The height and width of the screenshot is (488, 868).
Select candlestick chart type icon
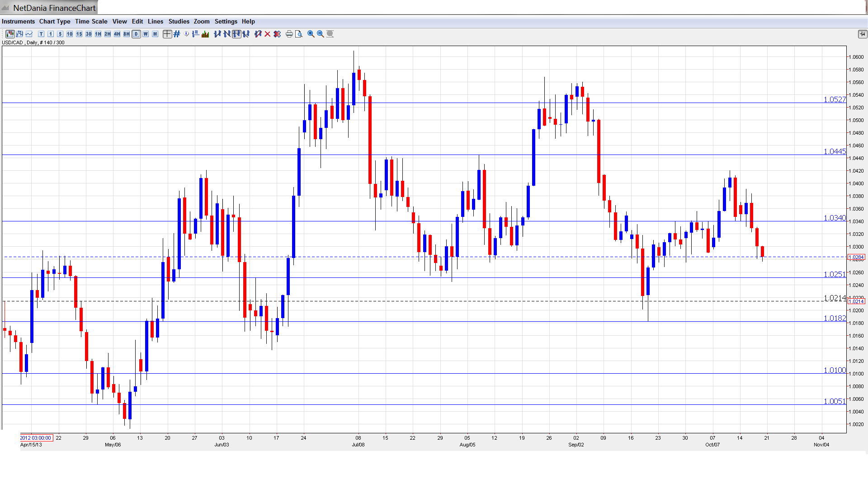point(10,34)
